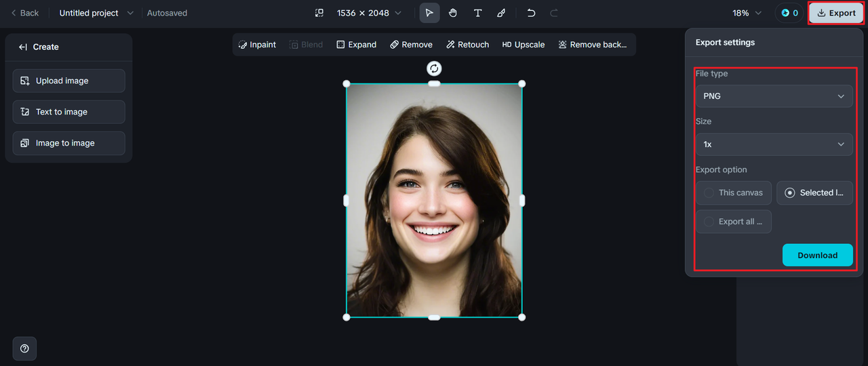Select the Expand tool
The height and width of the screenshot is (366, 868).
356,45
